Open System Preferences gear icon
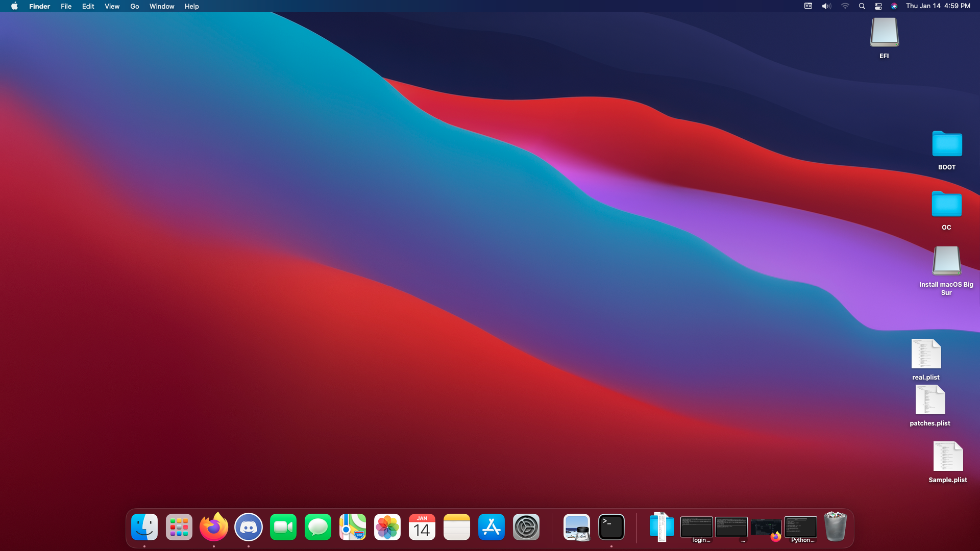Image resolution: width=980 pixels, height=551 pixels. (526, 527)
